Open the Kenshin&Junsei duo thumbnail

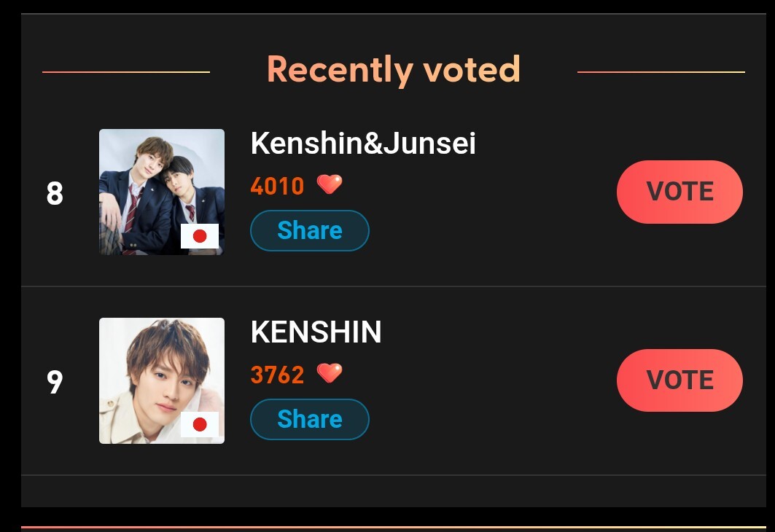coord(162,192)
